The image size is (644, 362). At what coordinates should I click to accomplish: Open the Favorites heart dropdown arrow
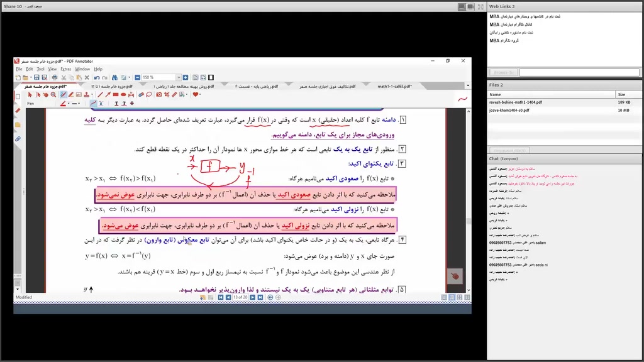200,94
